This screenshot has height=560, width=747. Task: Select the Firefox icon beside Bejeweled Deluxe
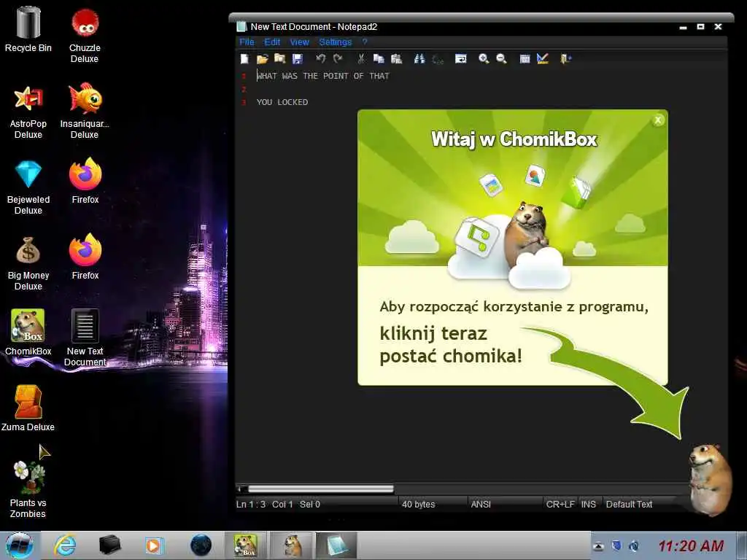[x=85, y=181]
